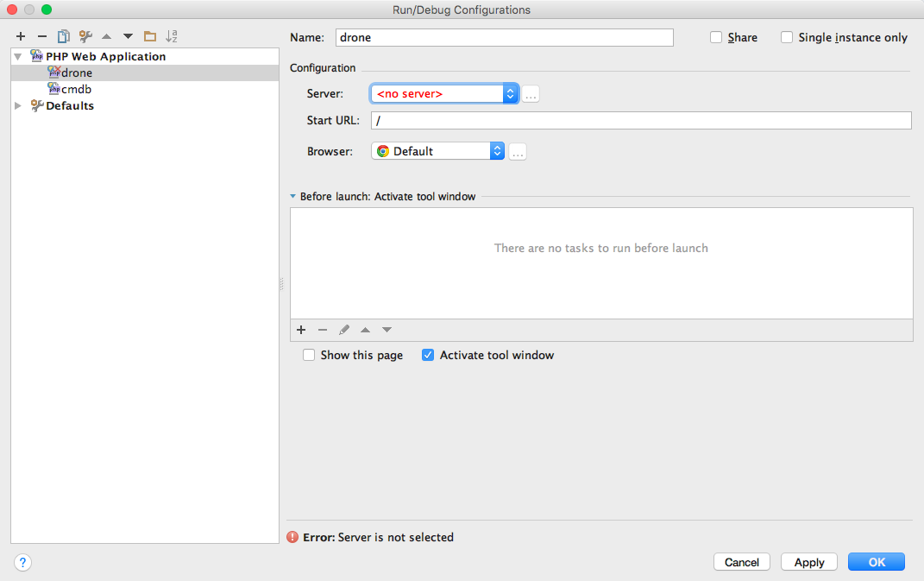Image resolution: width=924 pixels, height=581 pixels.
Task: Click the PHP Web Application type icon
Action: 36,56
